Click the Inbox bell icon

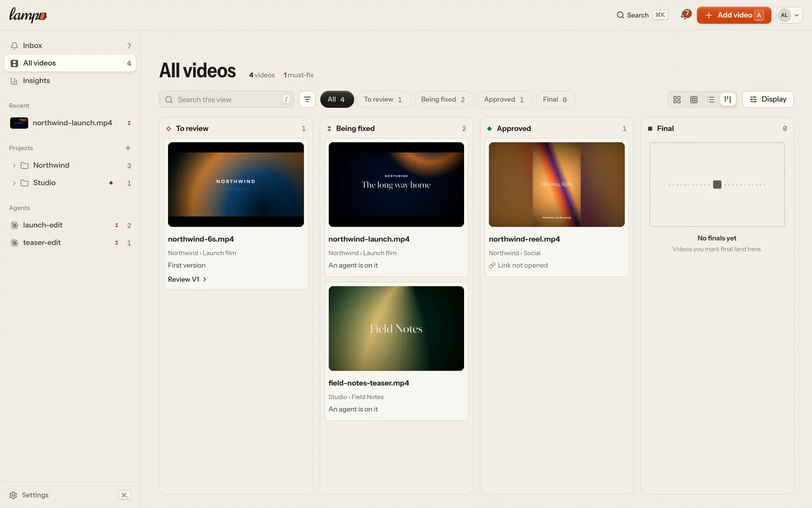click(x=14, y=46)
